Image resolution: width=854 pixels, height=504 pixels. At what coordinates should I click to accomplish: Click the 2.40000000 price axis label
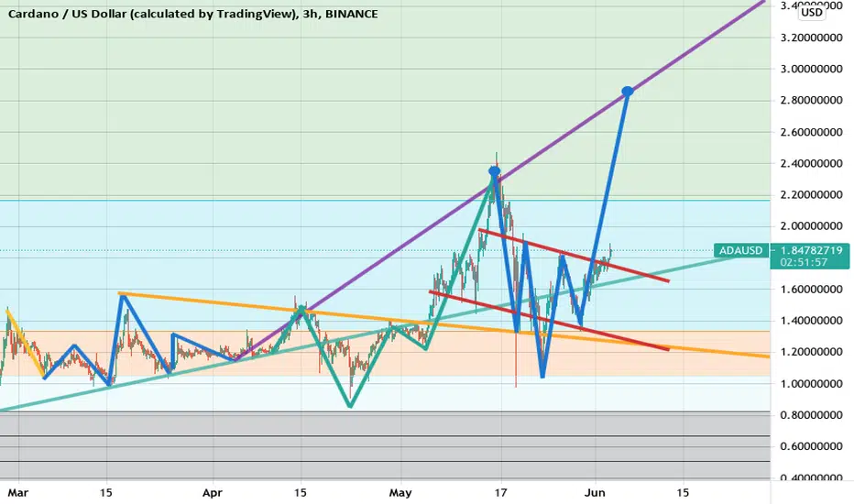point(812,163)
